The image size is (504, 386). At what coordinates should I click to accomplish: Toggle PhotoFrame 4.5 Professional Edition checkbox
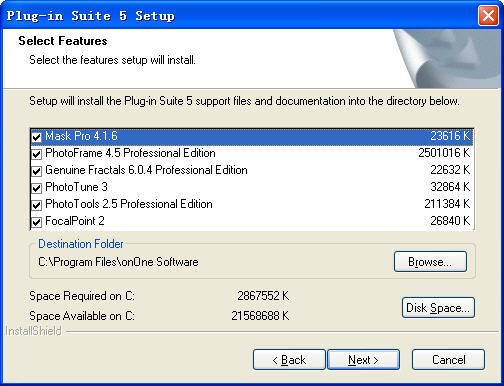click(36, 154)
